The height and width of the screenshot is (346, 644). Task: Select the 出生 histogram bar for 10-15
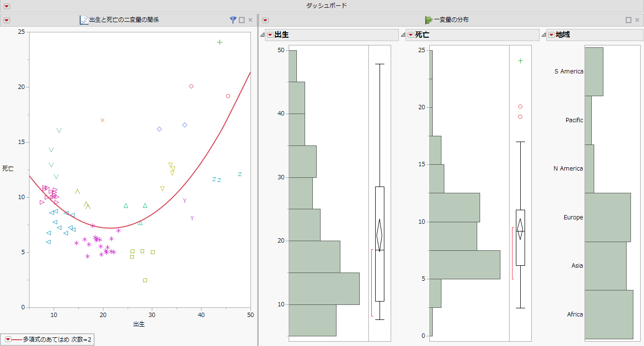pos(324,288)
